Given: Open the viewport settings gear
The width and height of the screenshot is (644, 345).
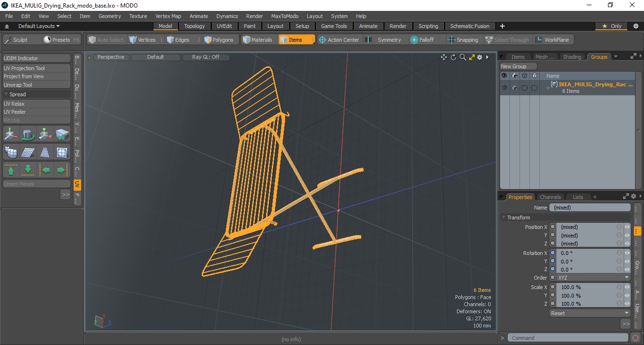Looking at the screenshot, I should [x=480, y=57].
